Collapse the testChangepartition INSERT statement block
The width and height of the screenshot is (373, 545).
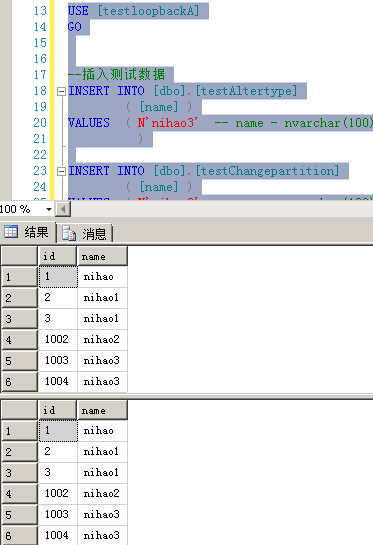[61, 171]
